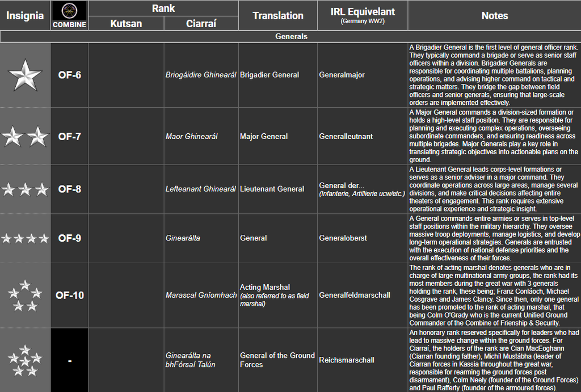
Task: Click the Notes column header
Action: click(x=495, y=15)
